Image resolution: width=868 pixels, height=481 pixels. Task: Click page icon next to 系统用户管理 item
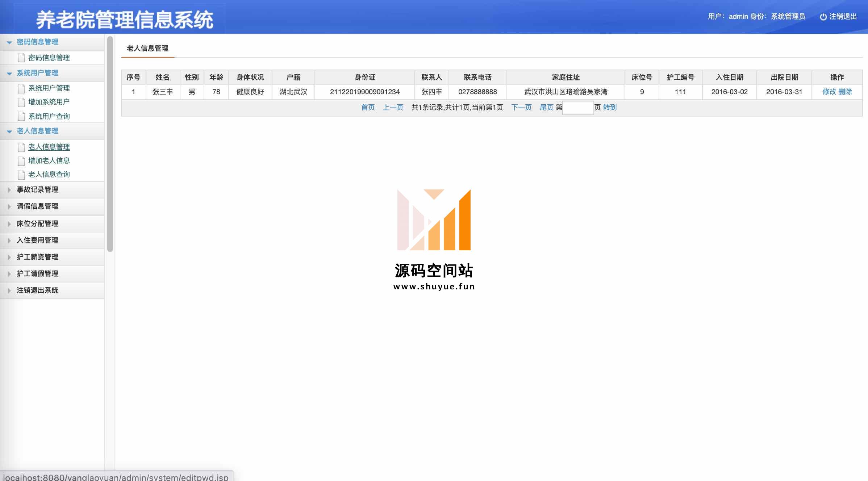click(21, 88)
